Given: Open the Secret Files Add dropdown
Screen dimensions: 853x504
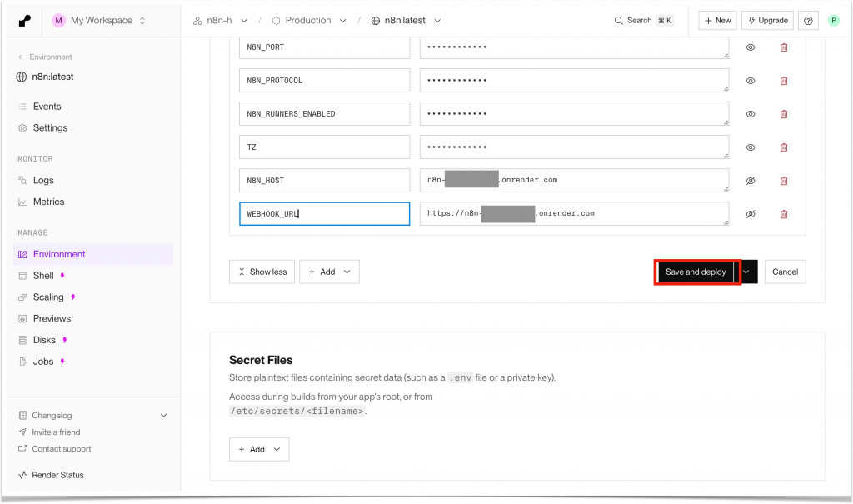Looking at the screenshot, I should 259,449.
